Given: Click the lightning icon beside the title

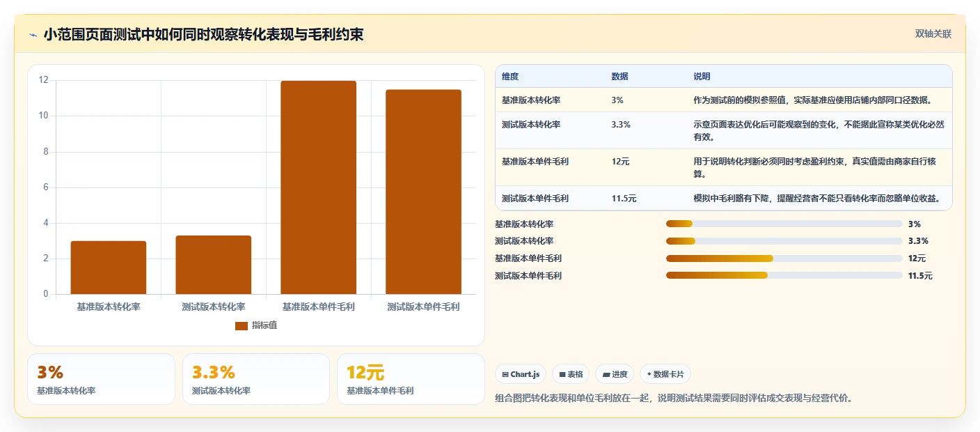Looking at the screenshot, I should 33,35.
